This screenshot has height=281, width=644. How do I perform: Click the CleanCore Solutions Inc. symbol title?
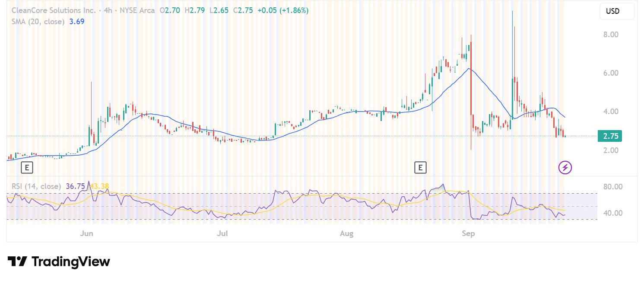pyautogui.click(x=54, y=10)
